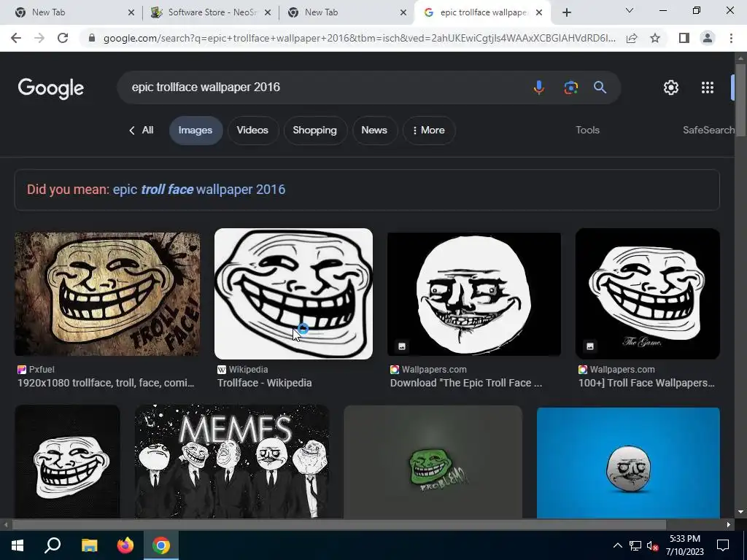Open a new browser tab with plus button
This screenshot has height=560, width=747.
(566, 12)
